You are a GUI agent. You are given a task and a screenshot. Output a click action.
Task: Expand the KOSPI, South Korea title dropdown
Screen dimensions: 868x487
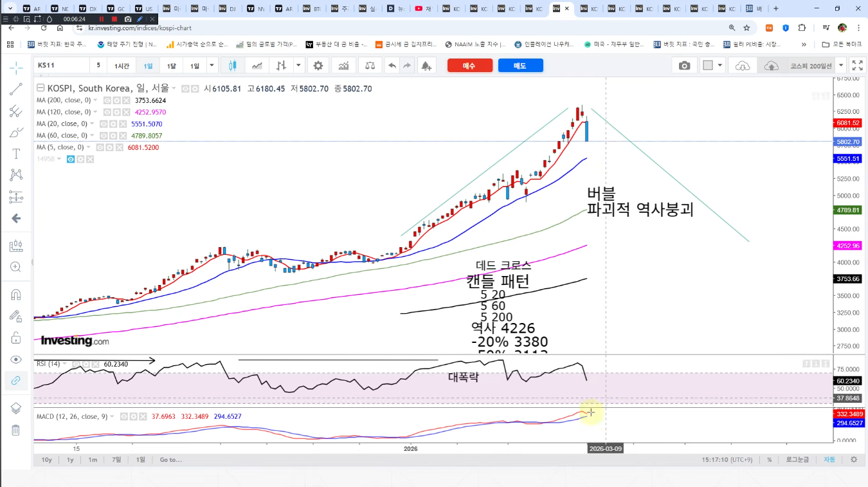[174, 89]
